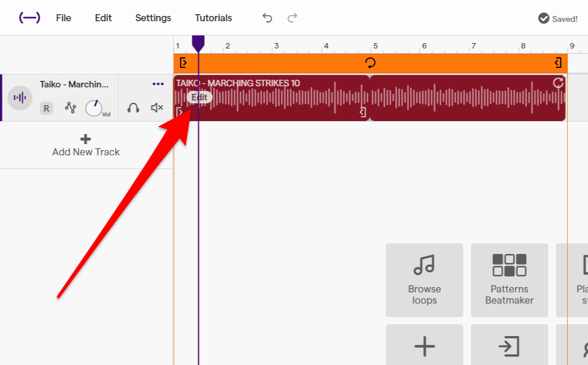Click the loop cycle icon in orange bar
588x365 pixels.
pyautogui.click(x=371, y=63)
